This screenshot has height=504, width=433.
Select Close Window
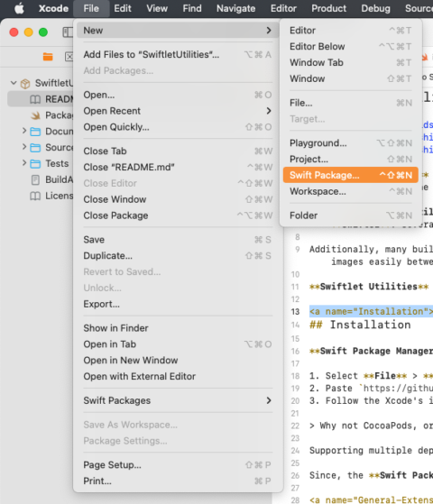coord(178,199)
